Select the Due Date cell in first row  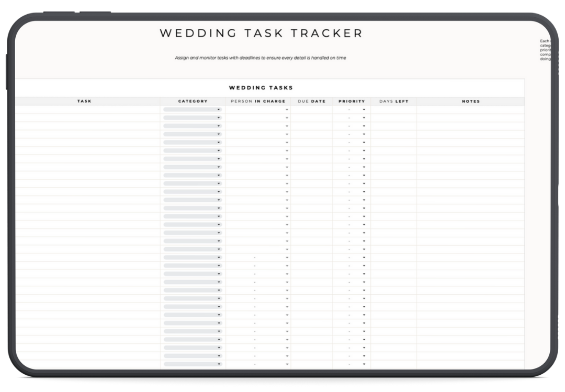(311, 110)
